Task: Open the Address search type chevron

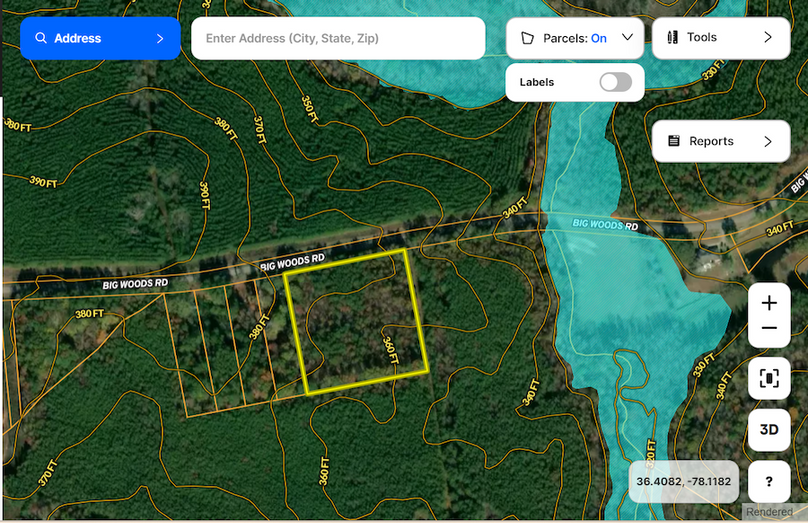Action: coord(160,39)
